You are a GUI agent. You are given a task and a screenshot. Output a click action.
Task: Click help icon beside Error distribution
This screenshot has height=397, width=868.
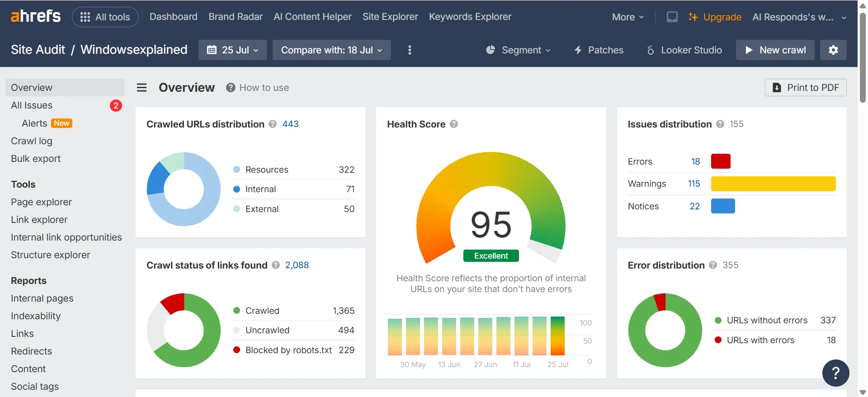pos(713,265)
